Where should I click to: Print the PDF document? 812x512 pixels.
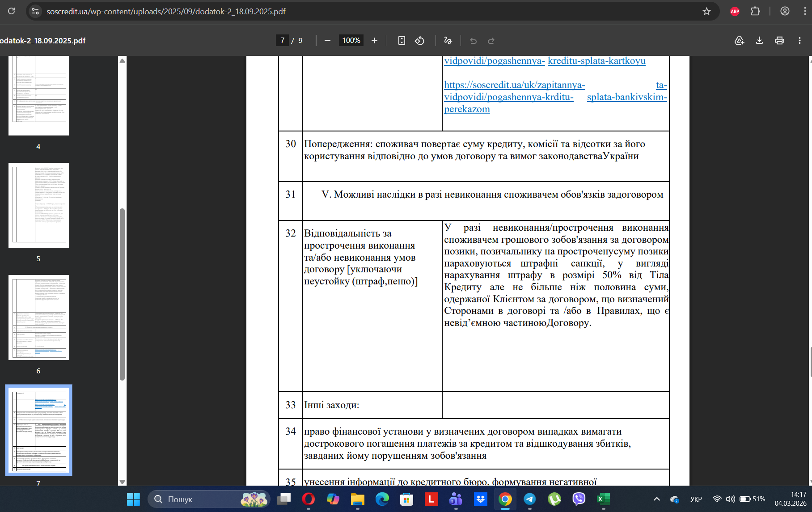(779, 41)
